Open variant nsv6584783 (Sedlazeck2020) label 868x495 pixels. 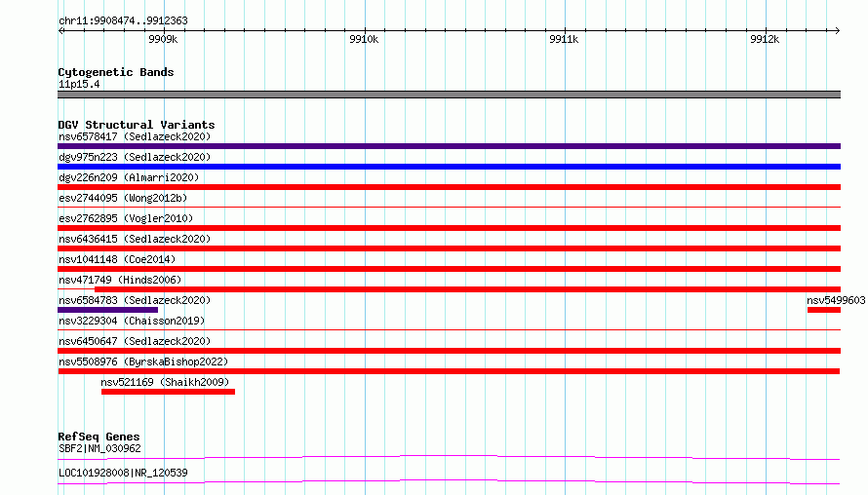click(135, 300)
